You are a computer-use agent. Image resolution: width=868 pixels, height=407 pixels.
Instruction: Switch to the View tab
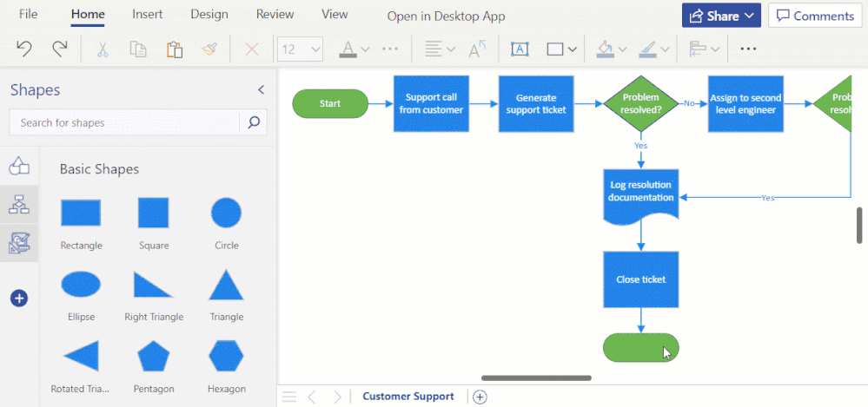pos(335,15)
